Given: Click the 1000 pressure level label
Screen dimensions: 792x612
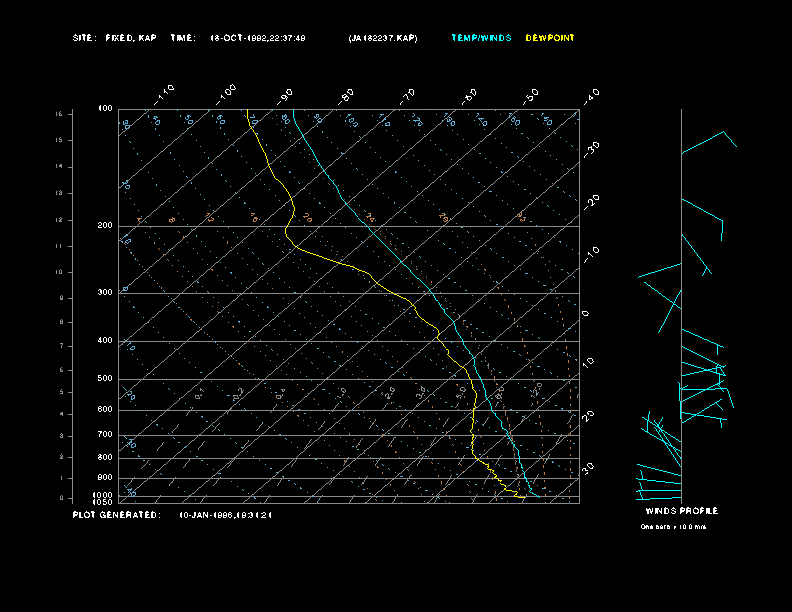Looking at the screenshot, I should pyautogui.click(x=103, y=495).
